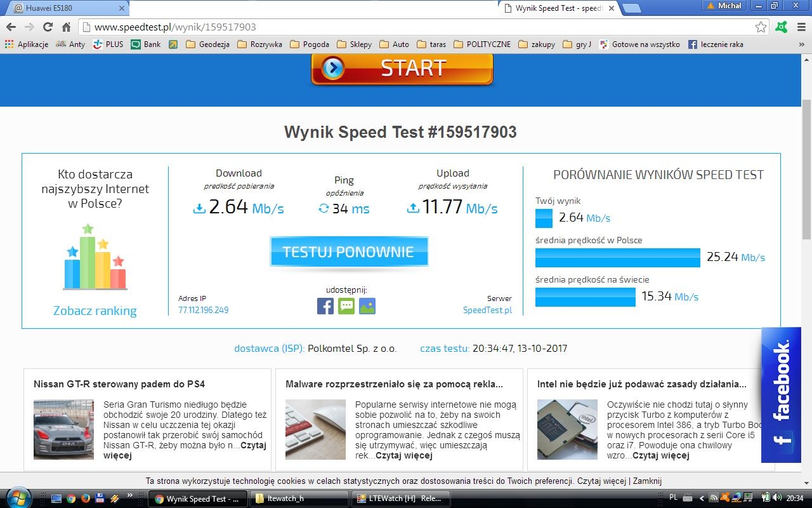Click the IP address 77.112.196.249 link
The image size is (812, 508).
pyautogui.click(x=204, y=310)
